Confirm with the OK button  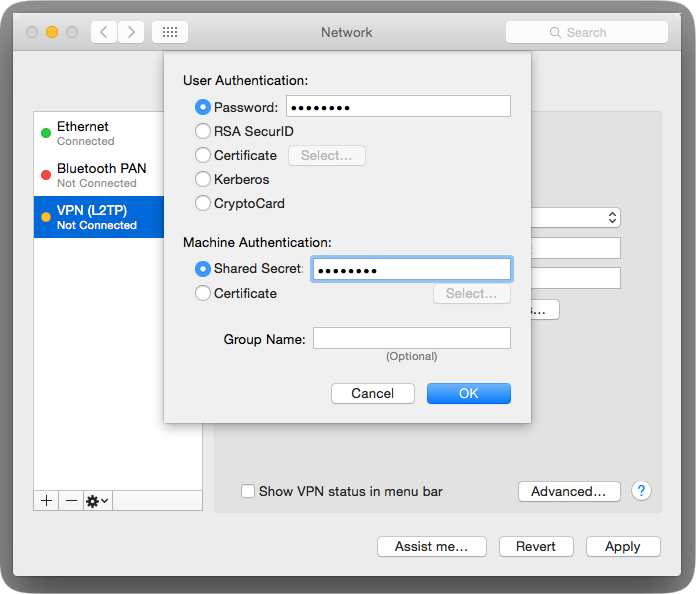coord(469,393)
